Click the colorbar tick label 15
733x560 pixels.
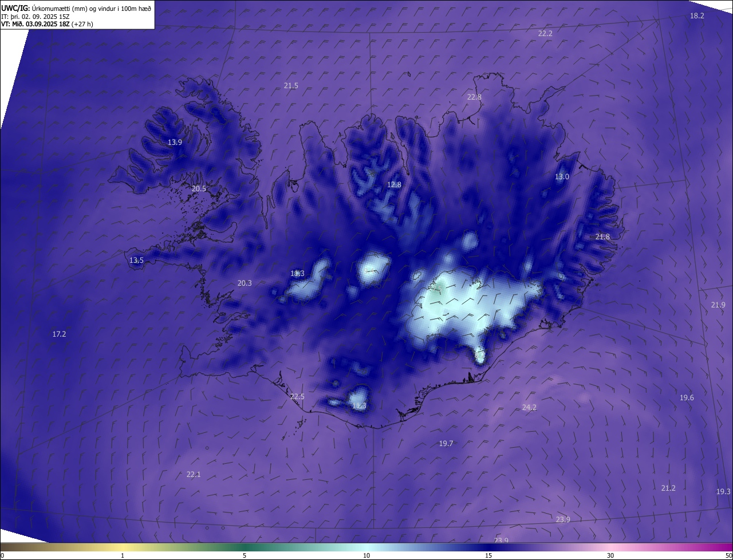[488, 556]
